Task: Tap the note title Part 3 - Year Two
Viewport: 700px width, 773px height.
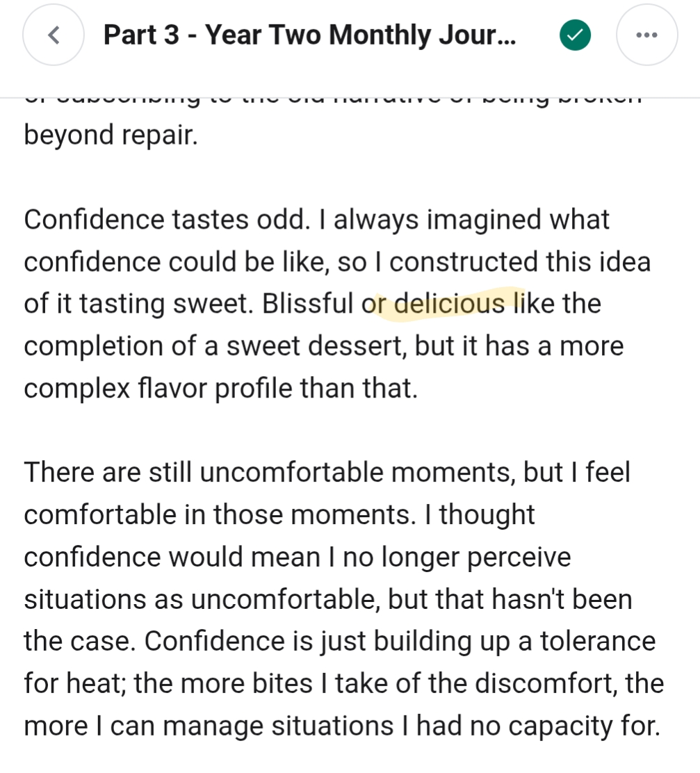Action: 309,35
